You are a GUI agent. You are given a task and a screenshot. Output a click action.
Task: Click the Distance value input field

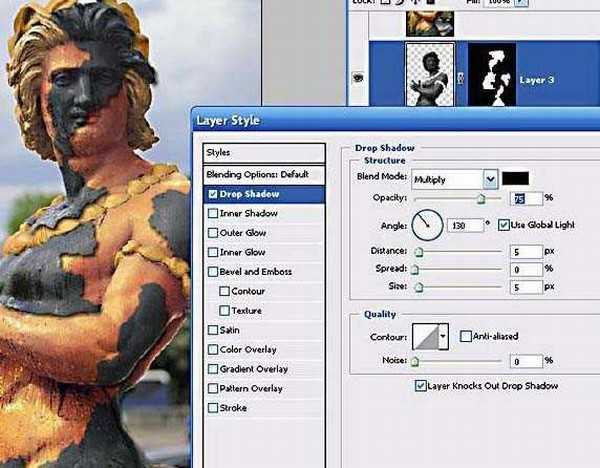[526, 251]
